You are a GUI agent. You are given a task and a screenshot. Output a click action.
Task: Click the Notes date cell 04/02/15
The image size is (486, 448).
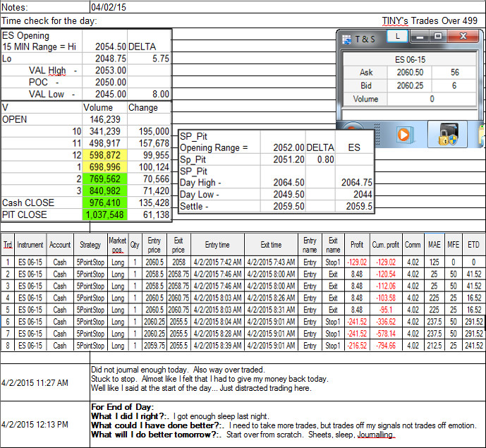pyautogui.click(x=109, y=7)
